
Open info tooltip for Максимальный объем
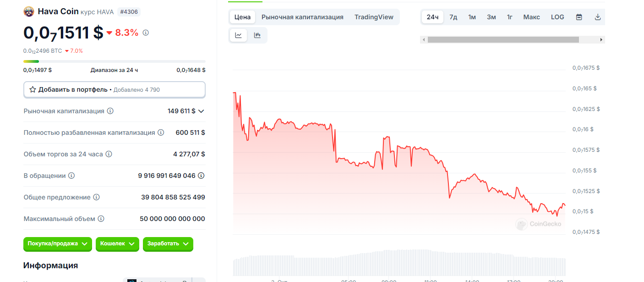coord(101,219)
